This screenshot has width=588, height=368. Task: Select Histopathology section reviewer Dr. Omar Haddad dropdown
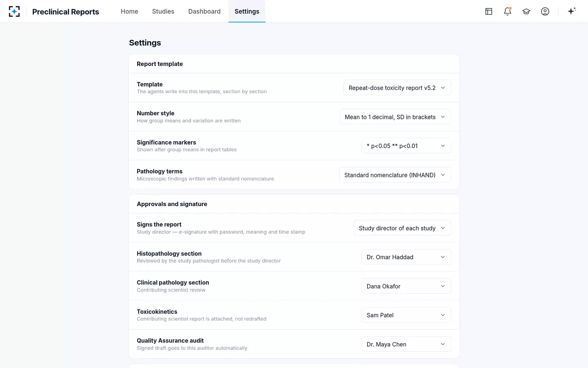(x=406, y=257)
